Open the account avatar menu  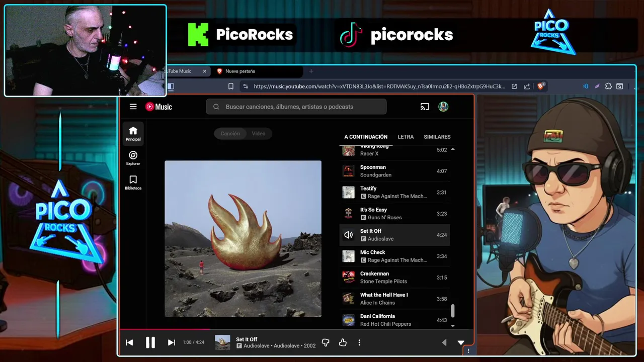click(443, 107)
